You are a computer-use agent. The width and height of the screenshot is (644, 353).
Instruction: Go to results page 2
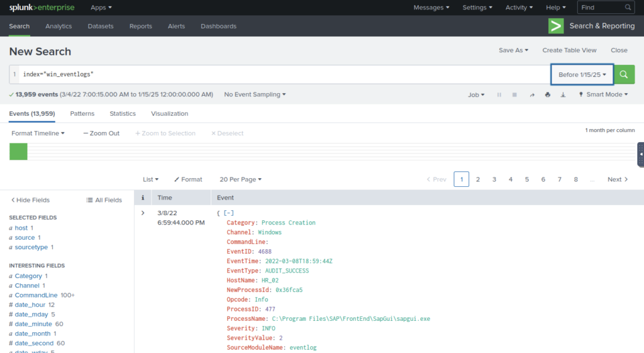(x=478, y=179)
